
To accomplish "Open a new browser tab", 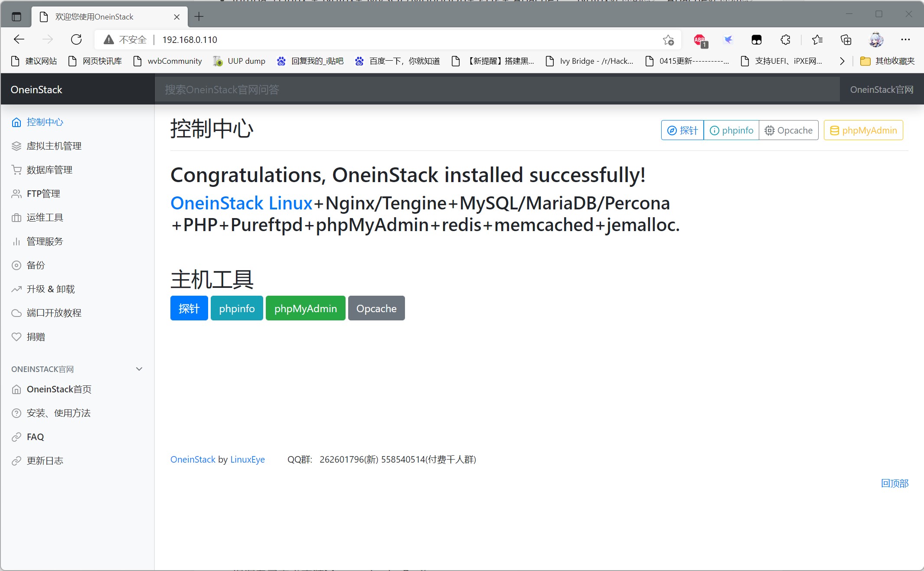I will 199,17.
